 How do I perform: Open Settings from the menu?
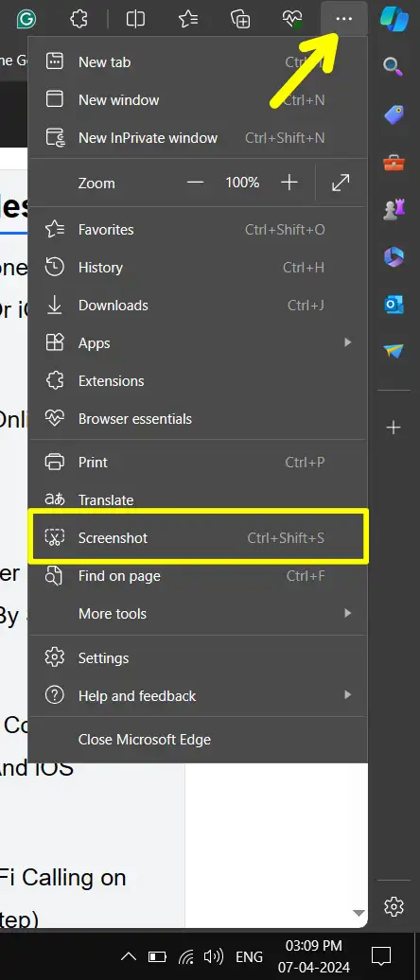pos(198,658)
